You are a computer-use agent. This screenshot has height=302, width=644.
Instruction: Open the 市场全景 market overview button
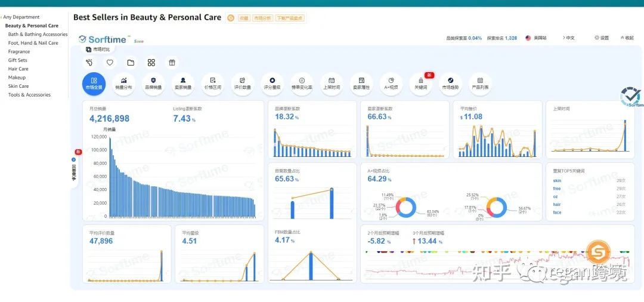(94, 84)
